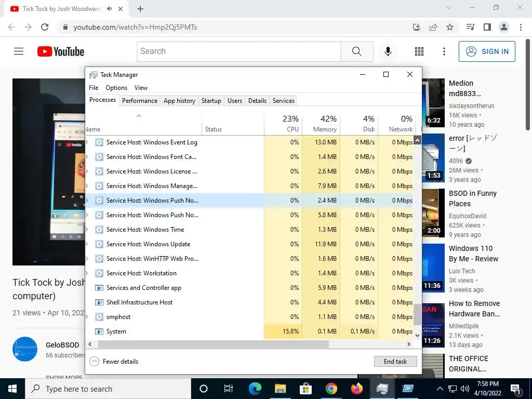Expand the smphost process row
Screen dimensions: 532x399
coord(87,316)
